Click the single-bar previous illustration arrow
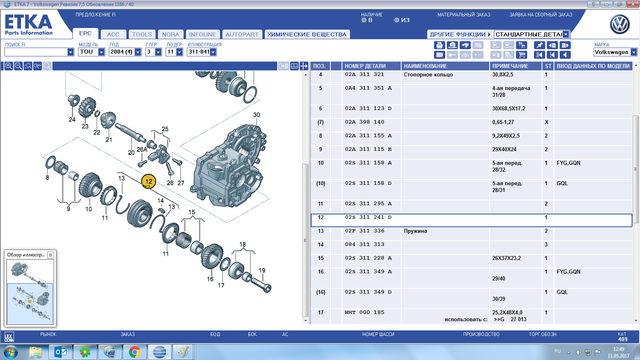640x360 pixels. (552, 55)
